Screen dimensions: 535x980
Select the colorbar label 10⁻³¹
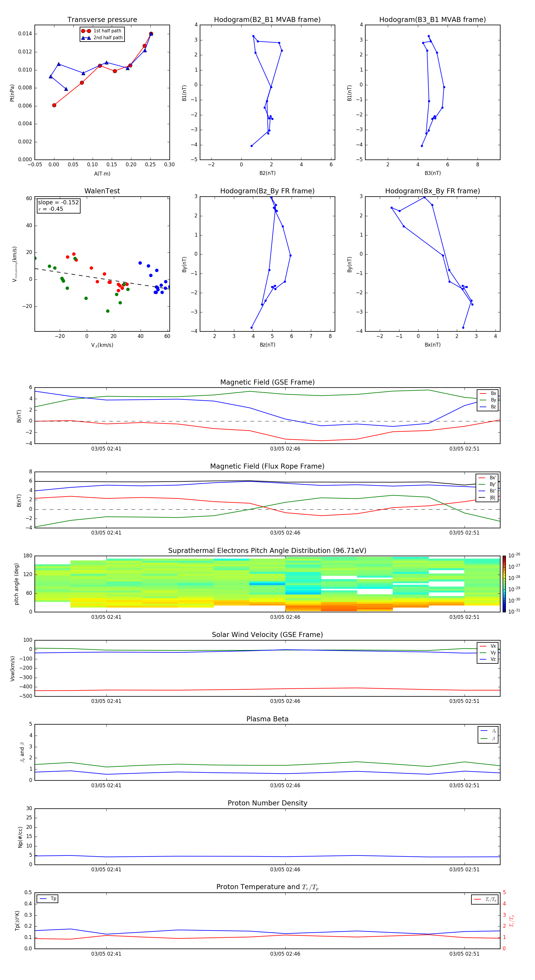pos(514,611)
